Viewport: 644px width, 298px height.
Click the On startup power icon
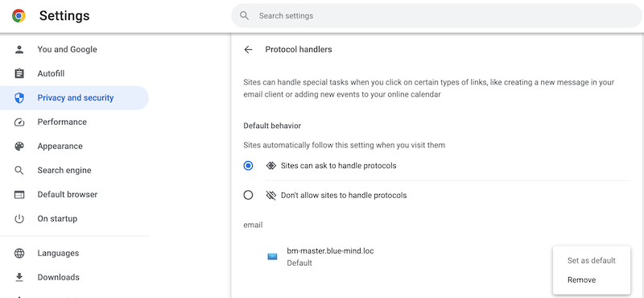pos(19,219)
